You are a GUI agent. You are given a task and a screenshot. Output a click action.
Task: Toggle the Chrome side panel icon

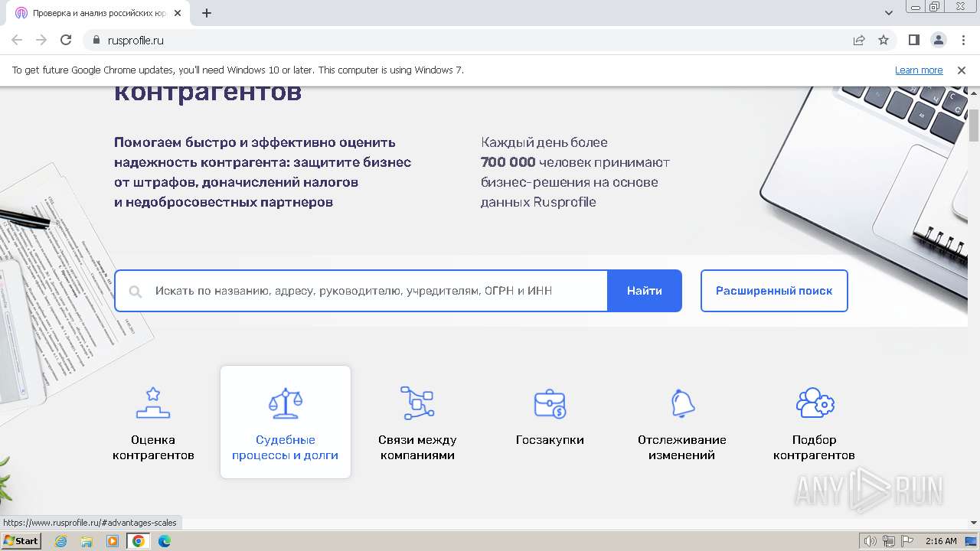point(914,41)
